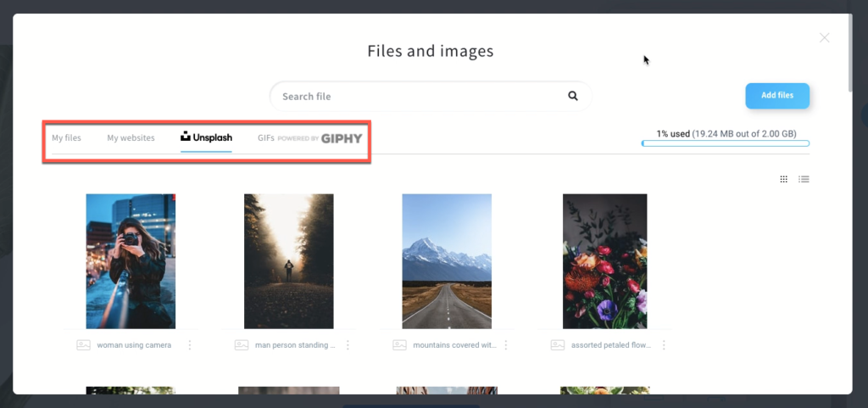Switch to grid view layout
868x408 pixels.
(x=784, y=179)
